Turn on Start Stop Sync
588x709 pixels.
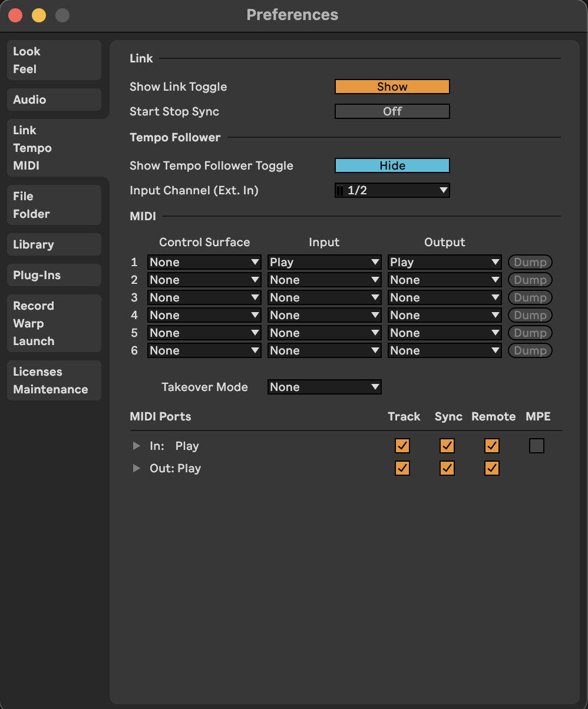tap(392, 111)
